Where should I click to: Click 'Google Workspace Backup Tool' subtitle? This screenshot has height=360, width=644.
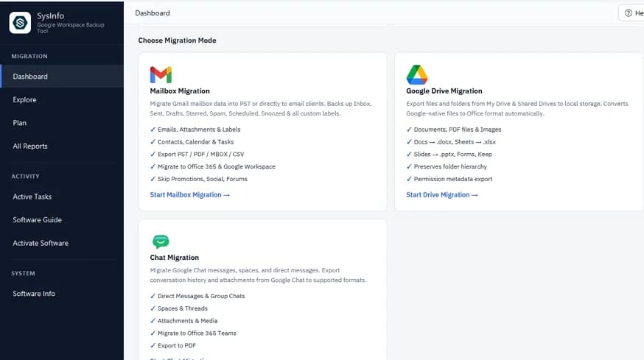coord(71,27)
